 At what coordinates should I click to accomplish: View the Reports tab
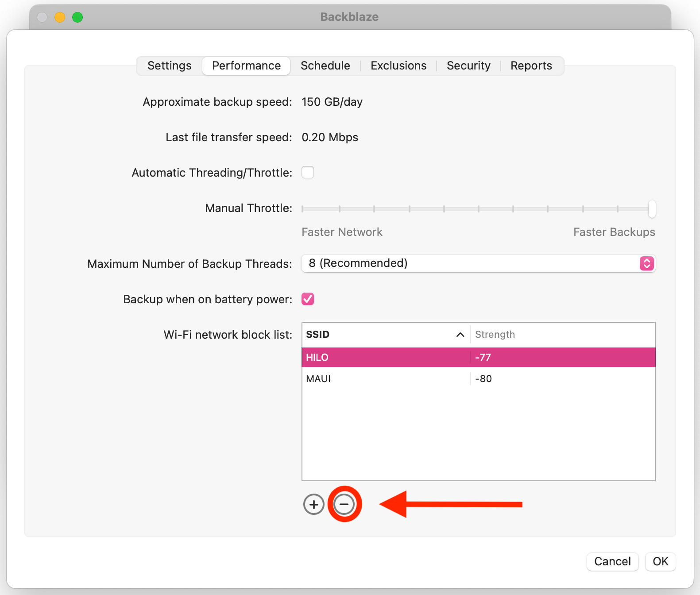pos(531,66)
